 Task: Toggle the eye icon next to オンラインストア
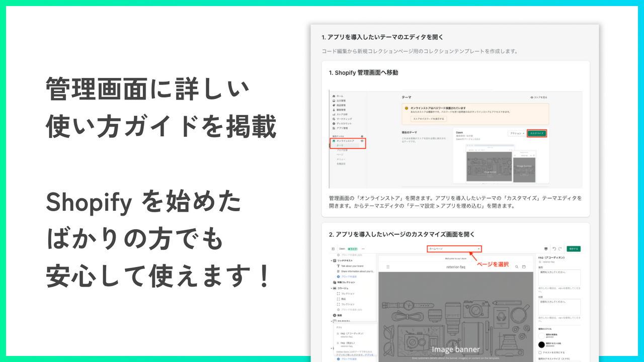pos(362,141)
